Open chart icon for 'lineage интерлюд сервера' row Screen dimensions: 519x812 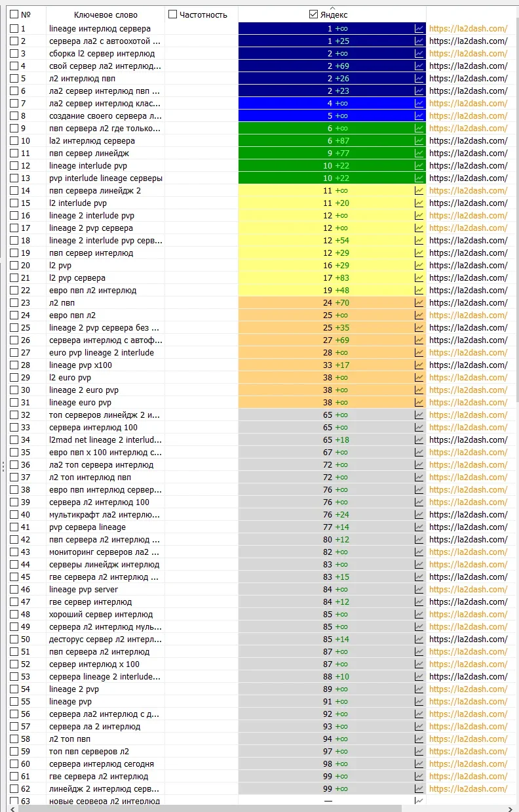pyautogui.click(x=419, y=28)
